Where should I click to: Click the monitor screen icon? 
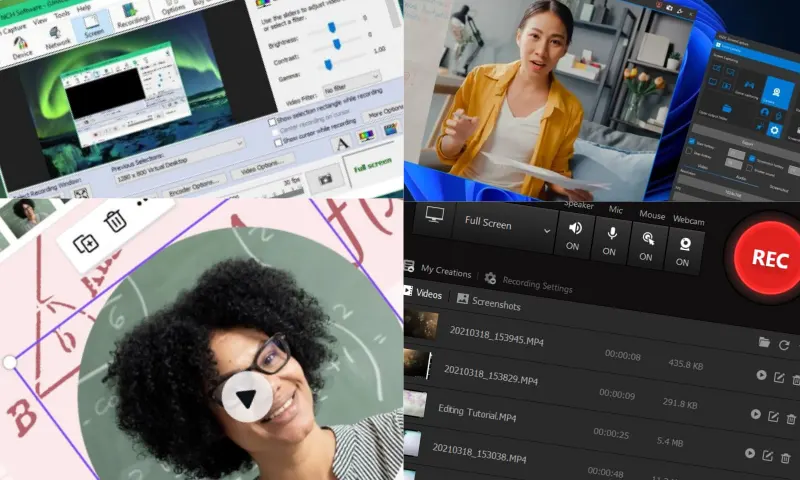click(434, 214)
